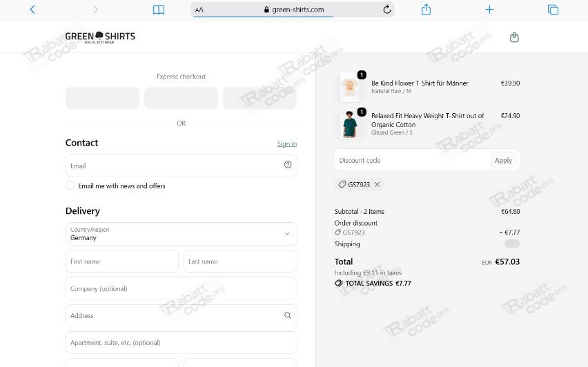Click the Shipping label
Screen dimensions: 588x367
coord(347,244)
